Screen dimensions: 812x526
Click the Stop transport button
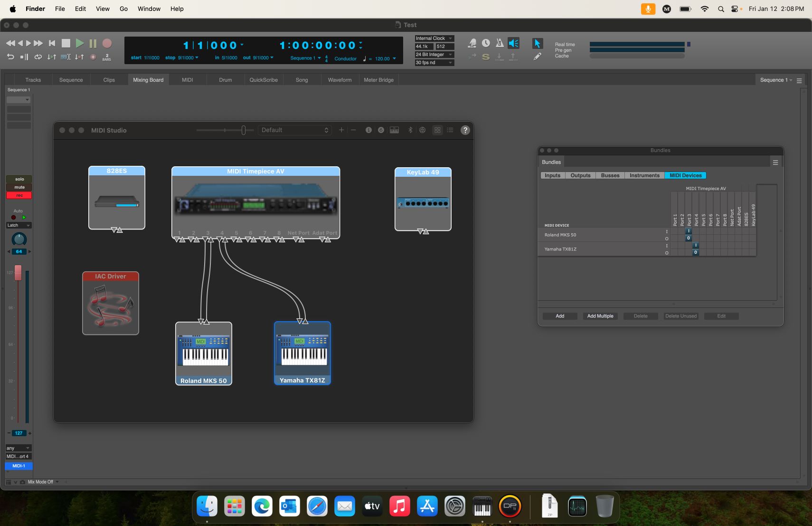click(66, 43)
